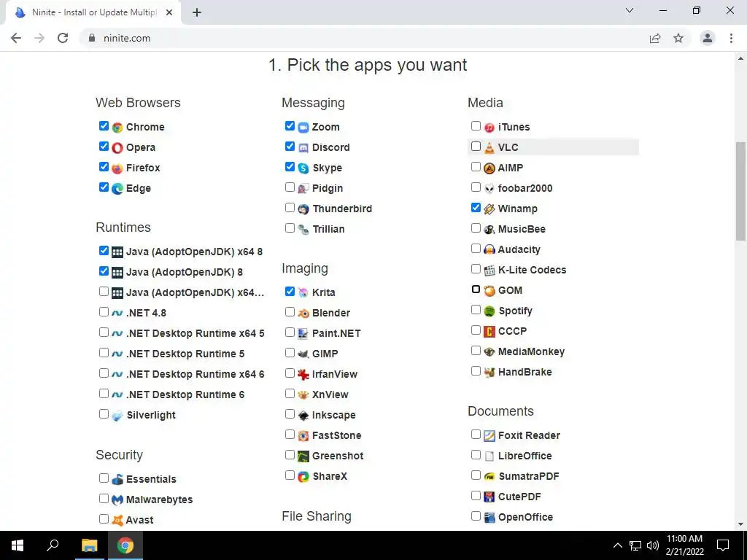Bookmark this page with star

(678, 38)
